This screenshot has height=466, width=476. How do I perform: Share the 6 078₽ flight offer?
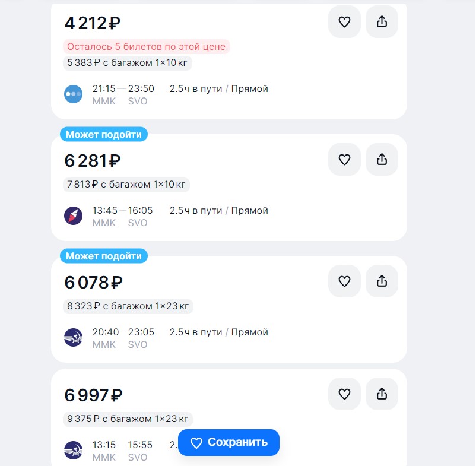pyautogui.click(x=382, y=281)
